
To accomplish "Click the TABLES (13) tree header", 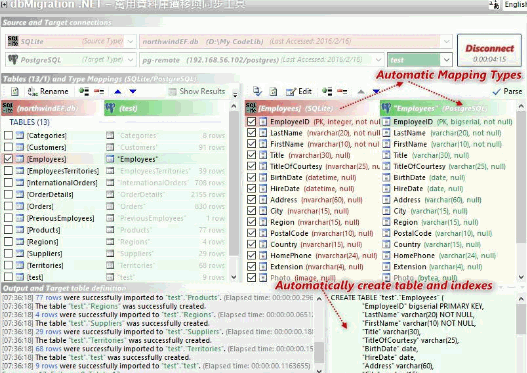I will pyautogui.click(x=29, y=122).
